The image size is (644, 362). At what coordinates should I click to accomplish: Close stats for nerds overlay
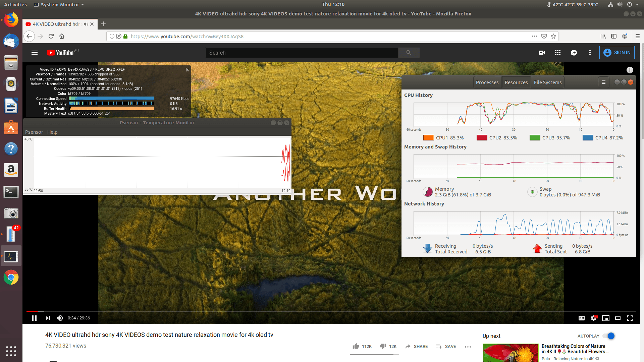[187, 69]
